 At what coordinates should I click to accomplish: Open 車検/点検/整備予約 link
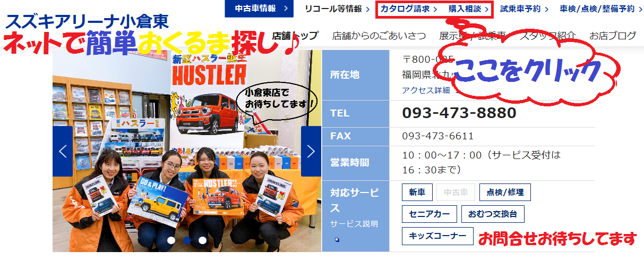coord(602,9)
